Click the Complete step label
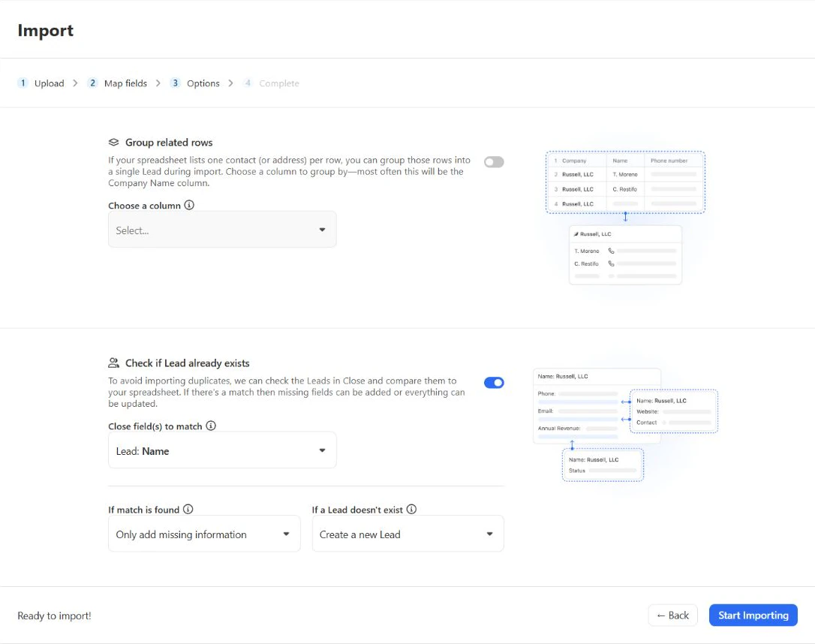This screenshot has height=644, width=815. pos(279,83)
